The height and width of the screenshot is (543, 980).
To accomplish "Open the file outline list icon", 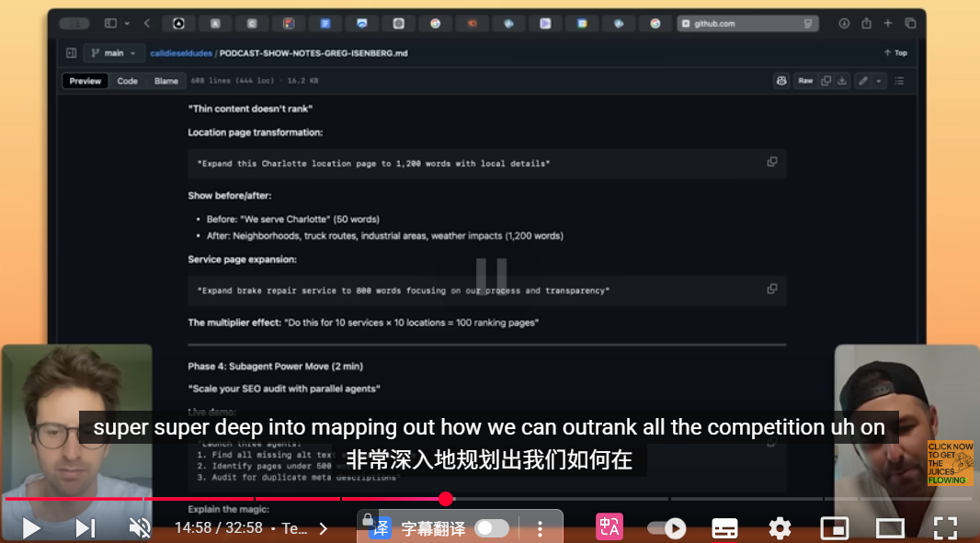I will tap(899, 81).
